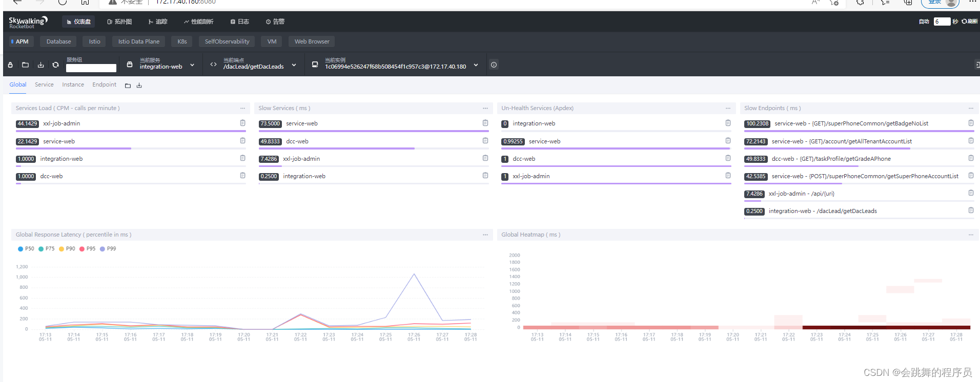This screenshot has height=382, width=980.
Task: Focus the 服务组 service group input
Action: coord(91,68)
